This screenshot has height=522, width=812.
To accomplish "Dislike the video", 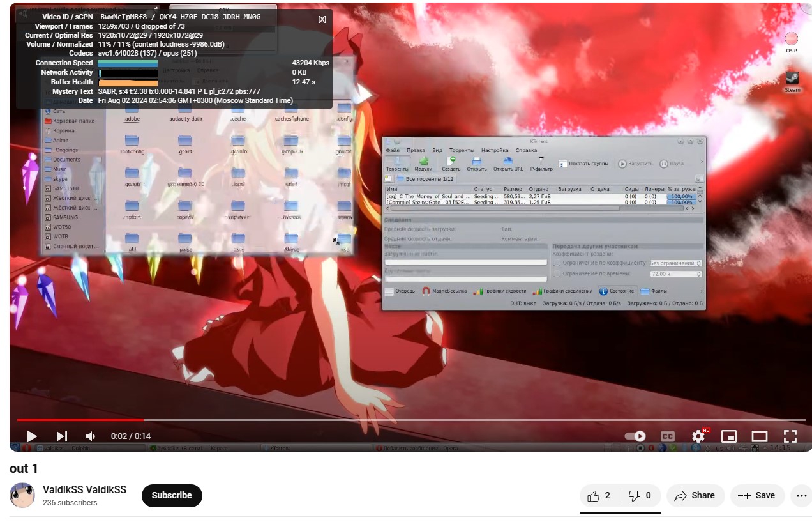I will click(640, 496).
